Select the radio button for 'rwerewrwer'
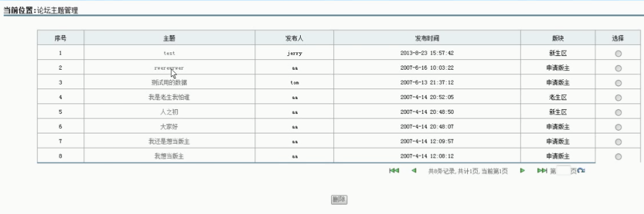Screen dimensions: 644x214 point(618,68)
